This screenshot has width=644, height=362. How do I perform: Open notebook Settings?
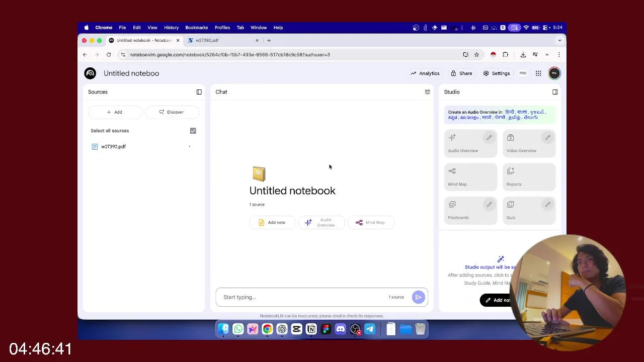pyautogui.click(x=497, y=73)
